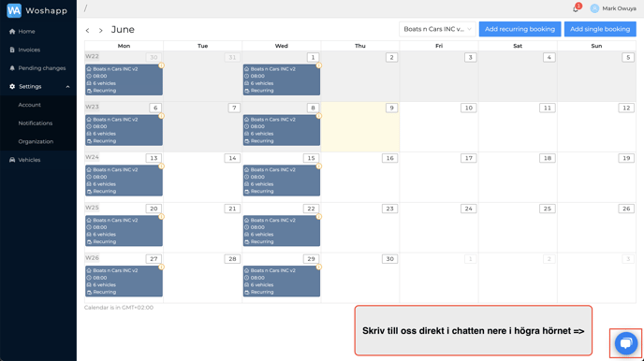The image size is (644, 361).
Task: Select date number 10 on Friday
Action: tap(469, 108)
